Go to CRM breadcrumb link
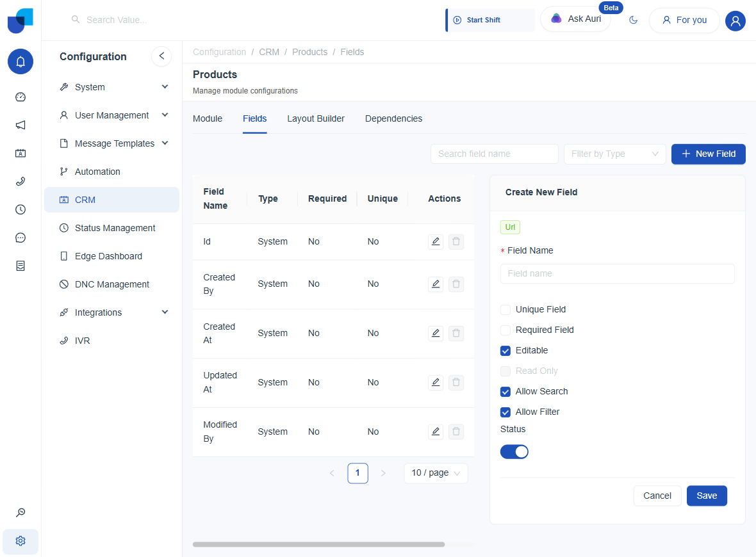Screen dimensions: 756x557 [269, 52]
